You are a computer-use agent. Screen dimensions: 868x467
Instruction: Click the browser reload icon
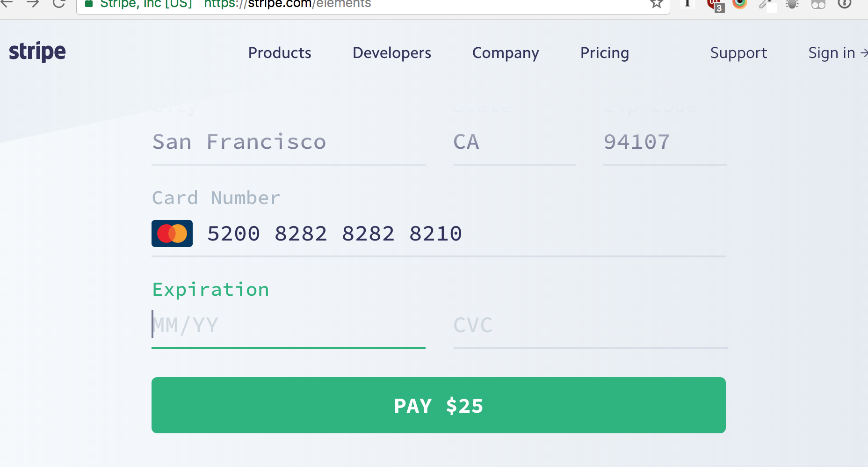(x=59, y=4)
